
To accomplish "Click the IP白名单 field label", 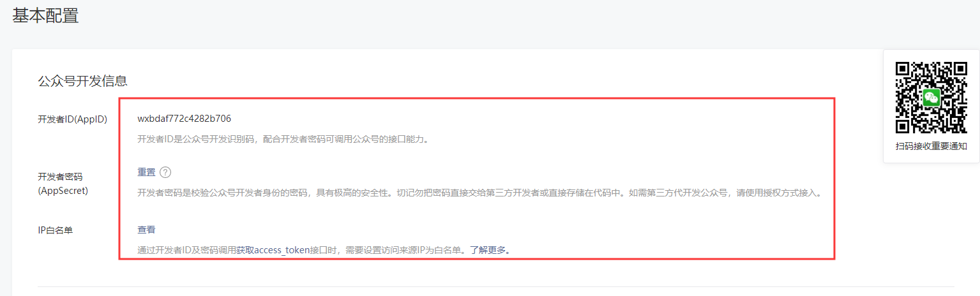I will (x=55, y=230).
